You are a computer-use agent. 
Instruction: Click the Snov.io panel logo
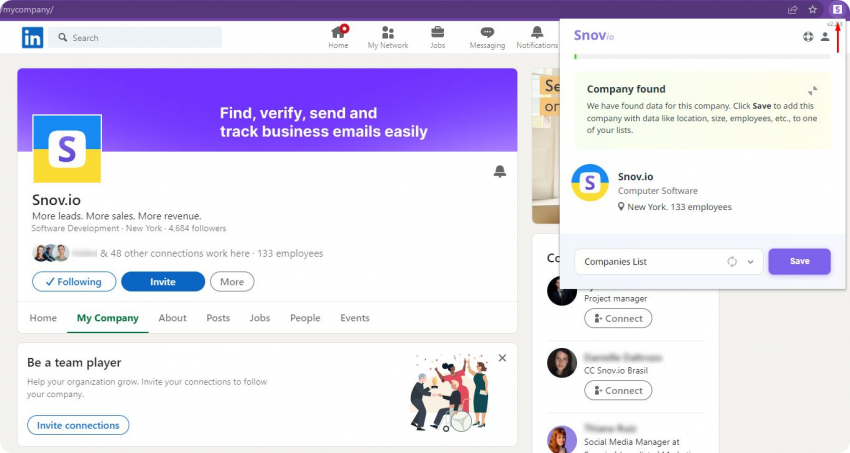(x=594, y=36)
